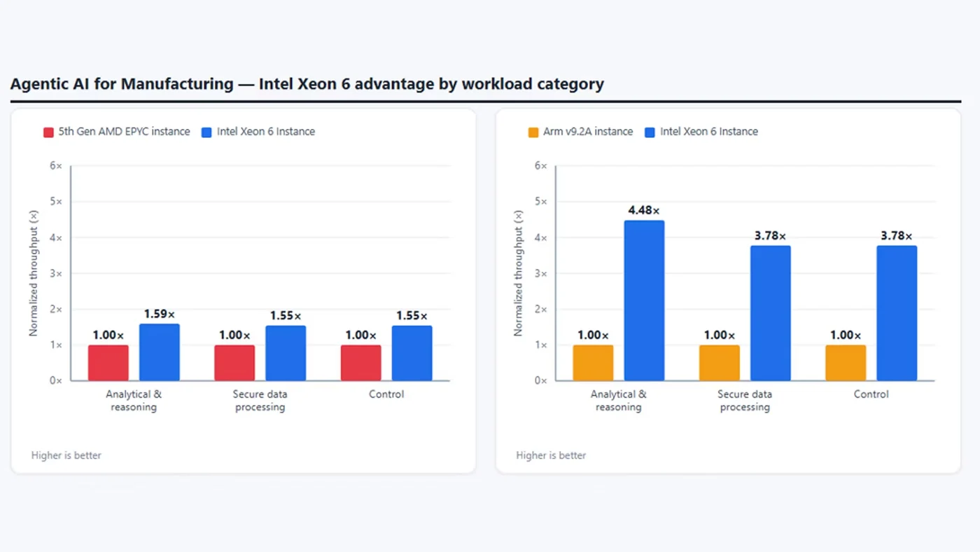Click 'Normalized throughput (×)' axis title in the AMD chart
The height and width of the screenshot is (552, 980).
(x=33, y=273)
